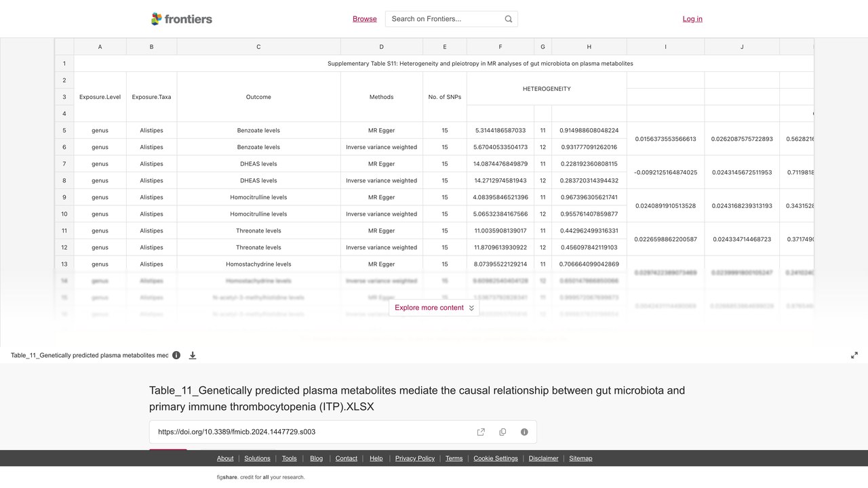Open the Frontiers logo homepage
Screen dimensions: 868x488
182,19
